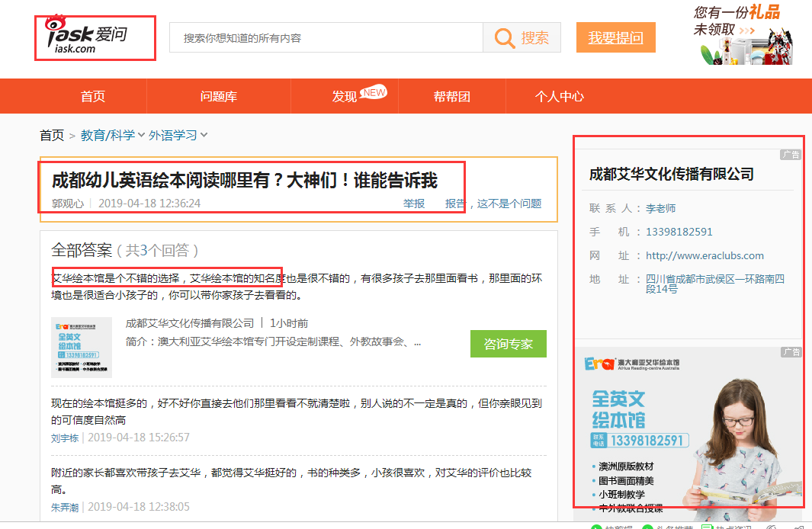Click phone number 13398182591 in sidebar

(679, 232)
